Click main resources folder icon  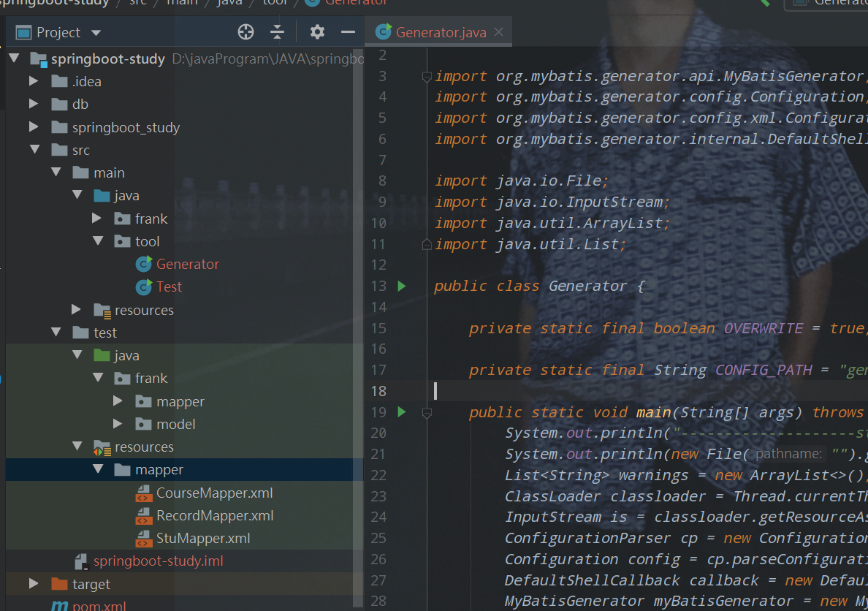pyautogui.click(x=102, y=311)
